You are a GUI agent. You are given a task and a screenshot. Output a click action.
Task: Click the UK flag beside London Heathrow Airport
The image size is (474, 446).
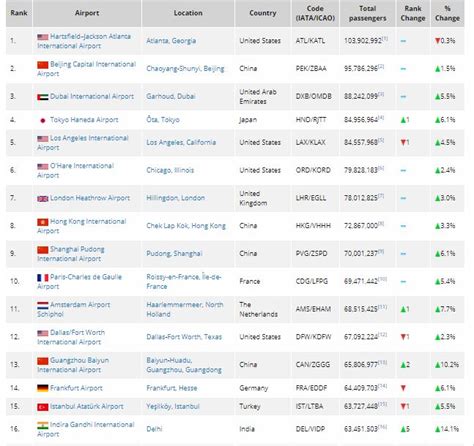pyautogui.click(x=43, y=199)
